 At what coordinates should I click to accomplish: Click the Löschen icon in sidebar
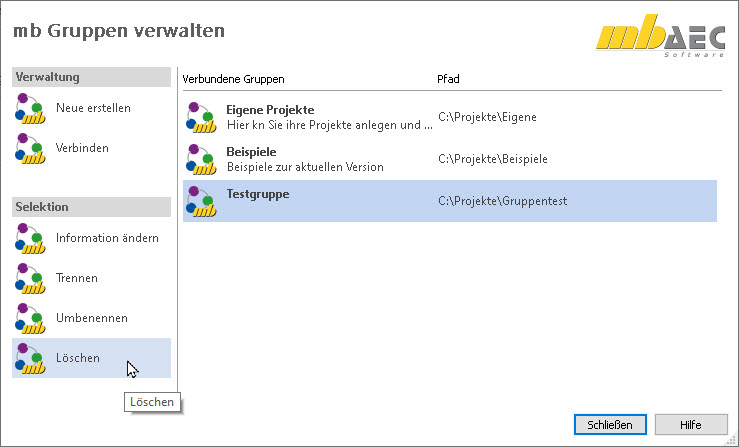click(x=31, y=358)
